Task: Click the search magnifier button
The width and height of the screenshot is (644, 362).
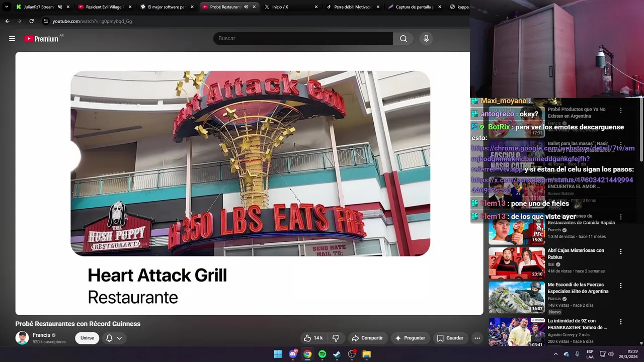Action: 404,39
